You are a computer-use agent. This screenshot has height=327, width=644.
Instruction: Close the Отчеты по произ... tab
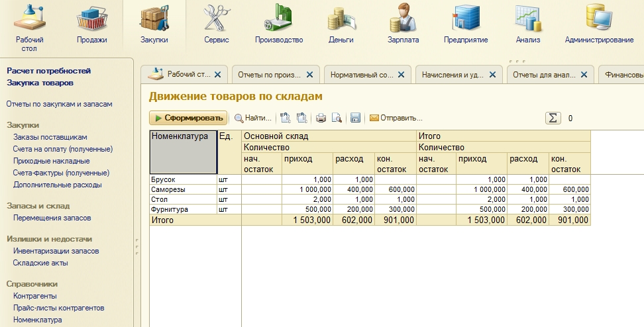pyautogui.click(x=309, y=75)
